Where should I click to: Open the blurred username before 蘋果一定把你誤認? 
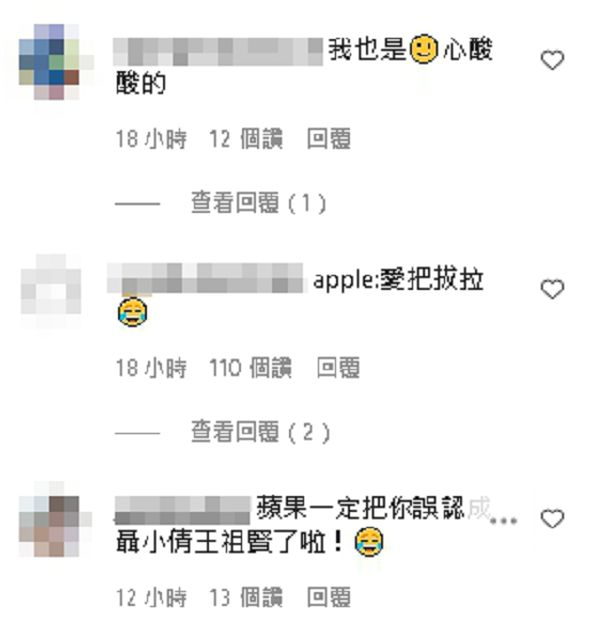tap(182, 510)
